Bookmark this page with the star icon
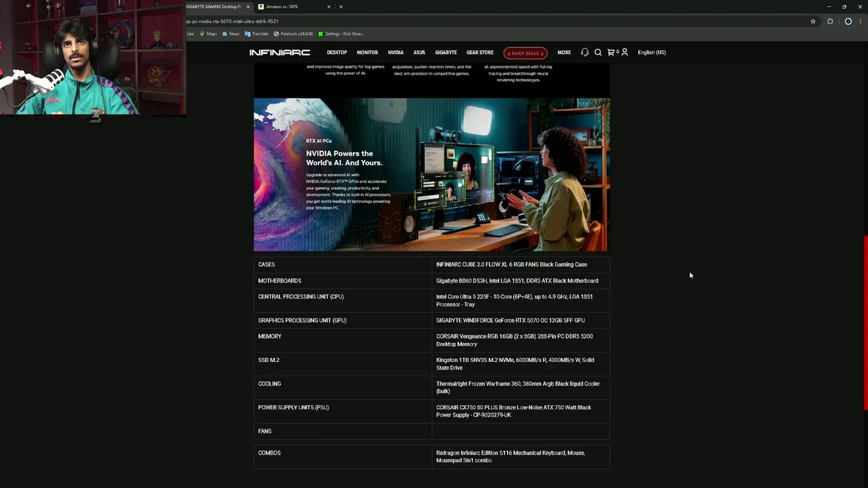This screenshot has height=488, width=868. point(813,21)
